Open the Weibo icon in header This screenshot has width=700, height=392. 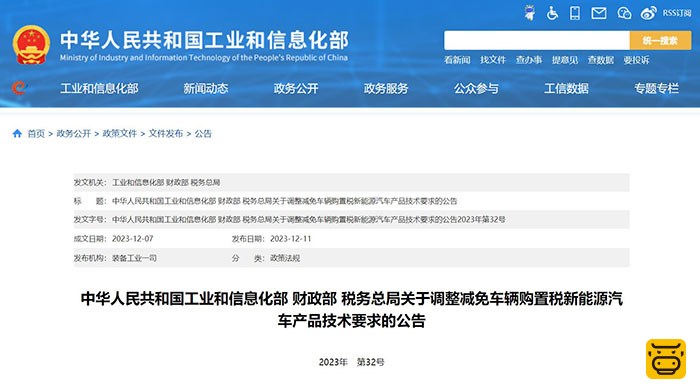pyautogui.click(x=648, y=13)
